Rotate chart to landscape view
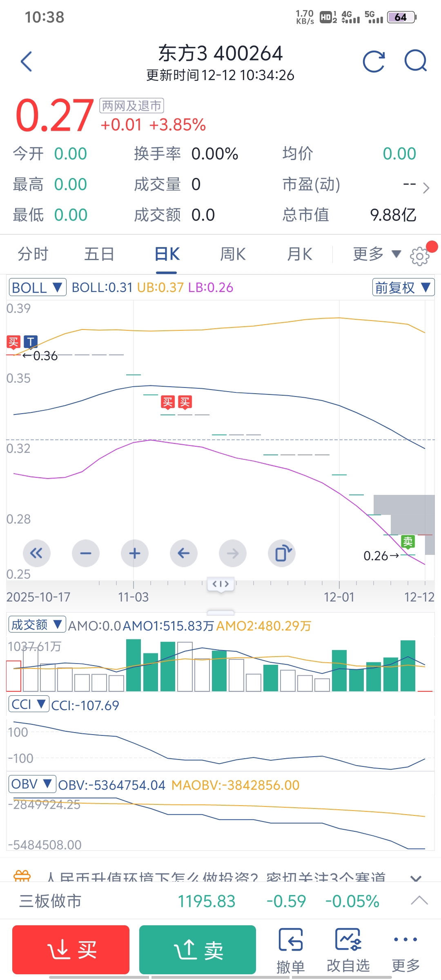Screen dimensions: 441x980 282,553
